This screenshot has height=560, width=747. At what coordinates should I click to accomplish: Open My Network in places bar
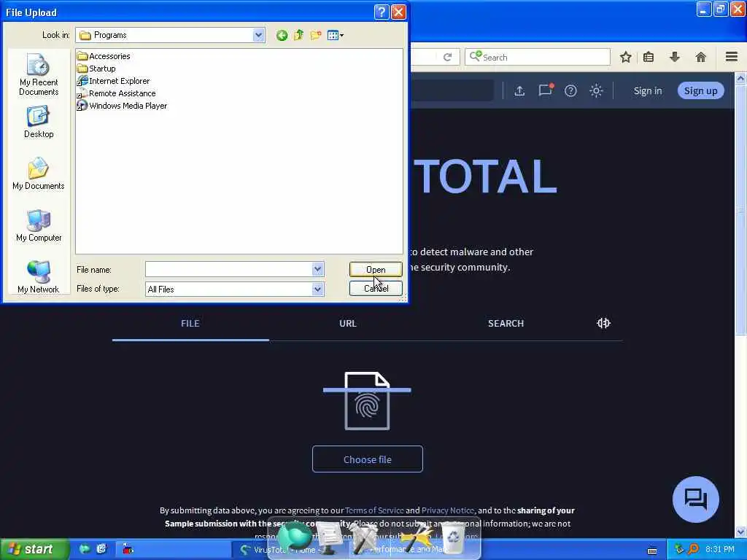click(x=39, y=277)
